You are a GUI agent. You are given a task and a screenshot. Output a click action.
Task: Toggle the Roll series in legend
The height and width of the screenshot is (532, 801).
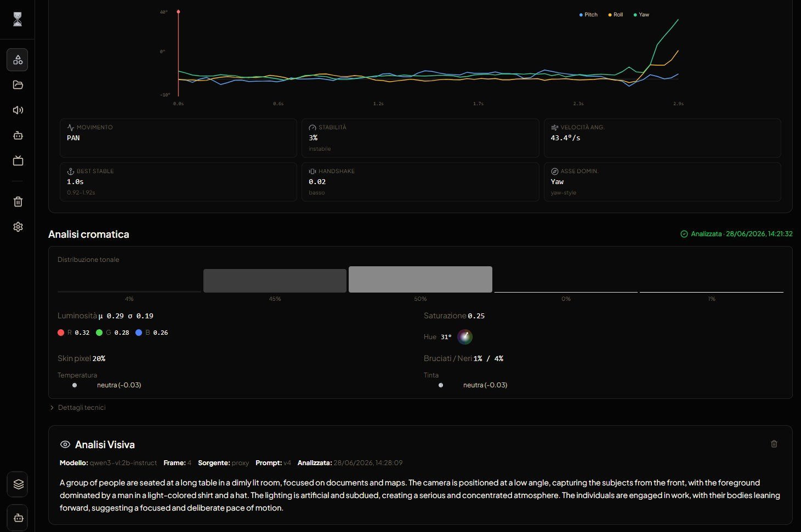point(615,15)
